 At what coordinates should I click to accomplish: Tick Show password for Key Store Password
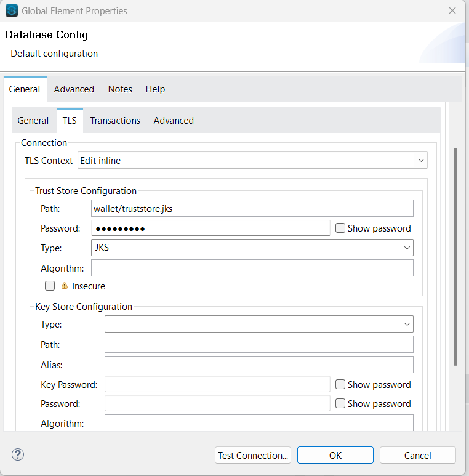tap(340, 403)
